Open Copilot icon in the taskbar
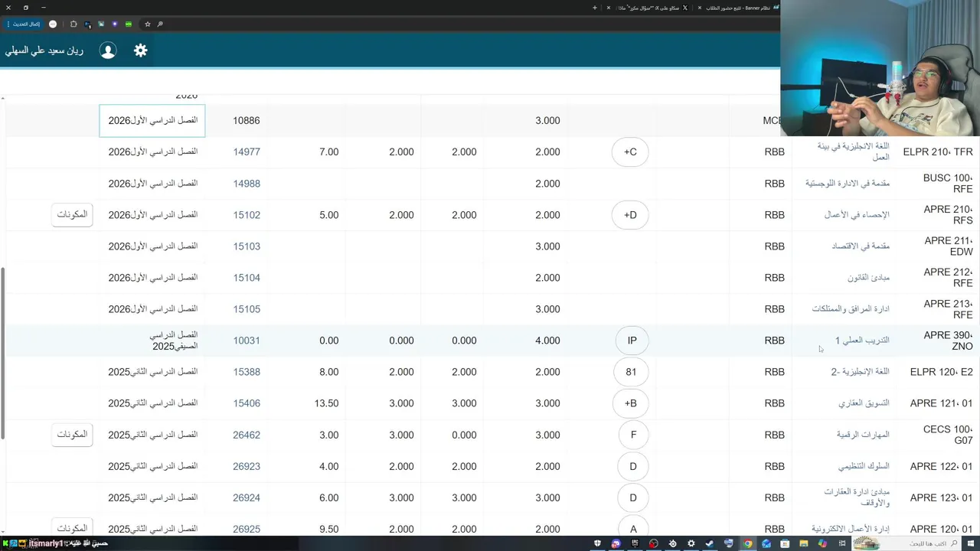 click(x=822, y=543)
